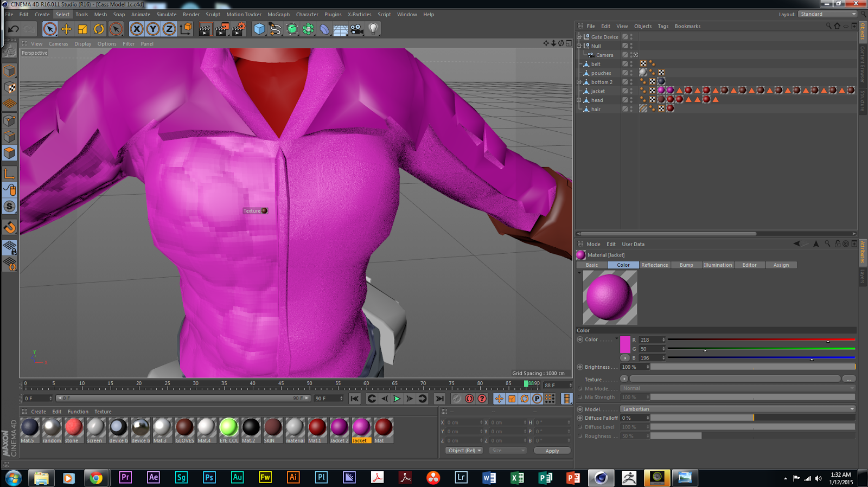This screenshot has height=487, width=868.
Task: Toggle Z-axis lock button
Action: click(x=169, y=29)
